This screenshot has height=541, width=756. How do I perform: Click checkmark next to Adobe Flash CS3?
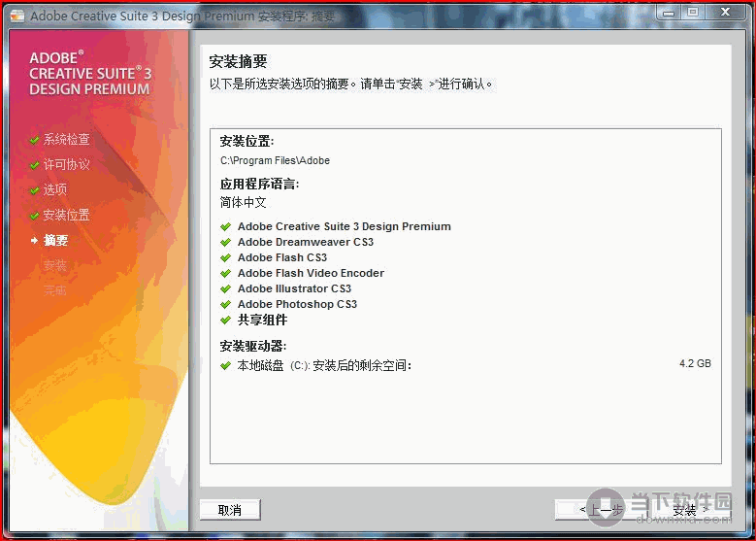pos(226,257)
